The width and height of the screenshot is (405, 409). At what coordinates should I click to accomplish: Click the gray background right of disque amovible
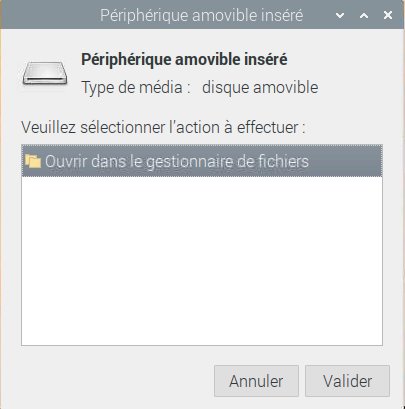coord(358,88)
